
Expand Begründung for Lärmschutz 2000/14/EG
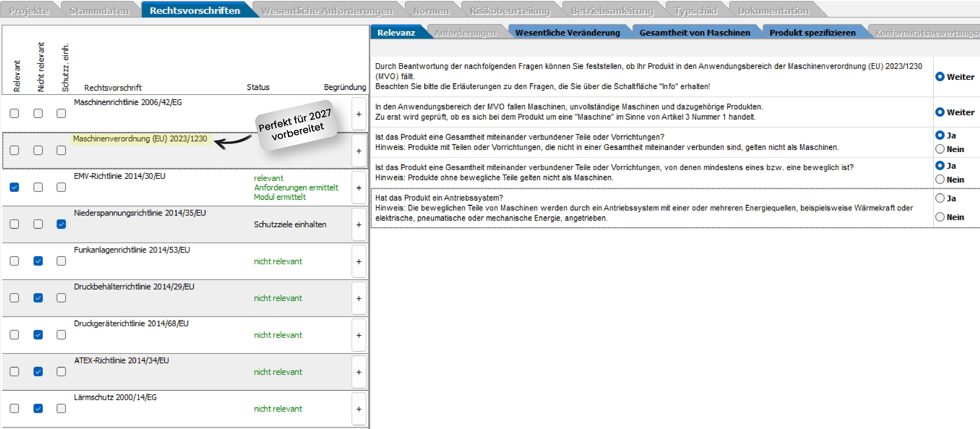click(358, 409)
